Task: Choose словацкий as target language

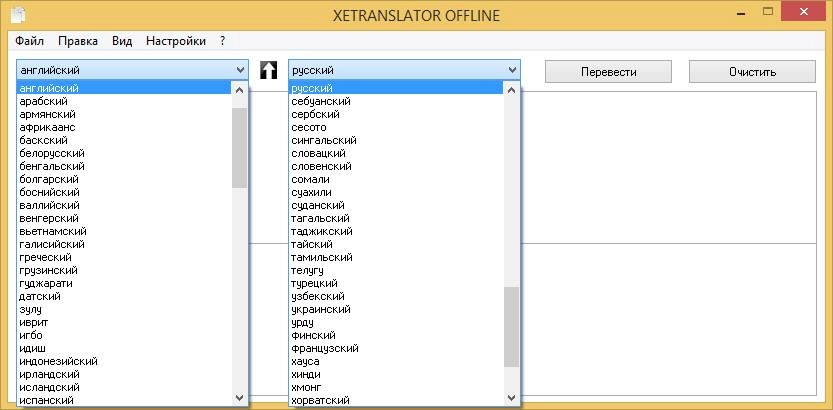Action: coord(396,153)
